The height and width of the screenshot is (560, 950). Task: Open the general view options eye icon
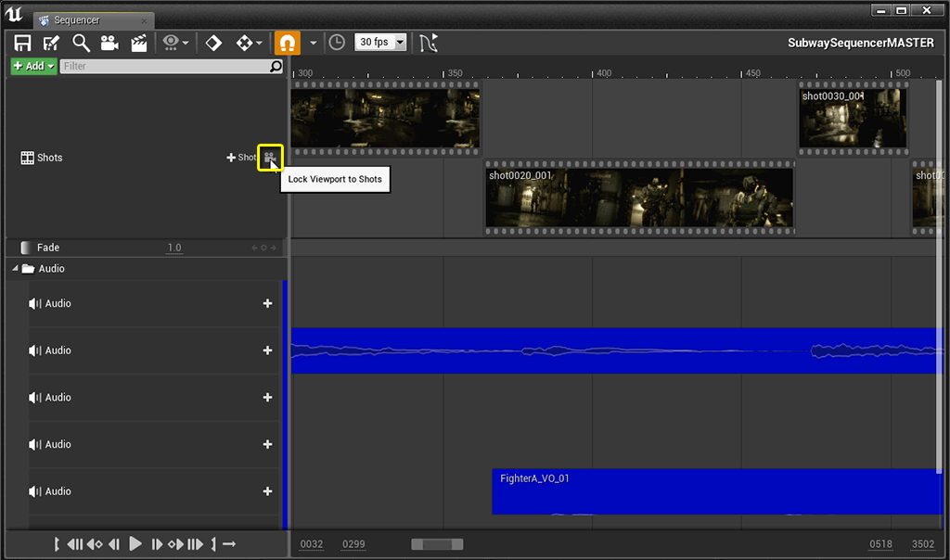click(173, 42)
